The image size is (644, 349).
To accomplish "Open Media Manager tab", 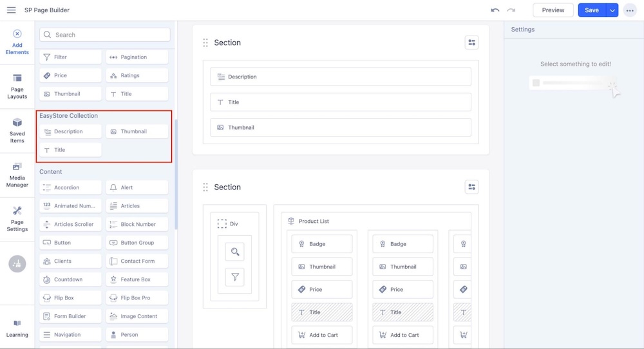I will point(17,175).
